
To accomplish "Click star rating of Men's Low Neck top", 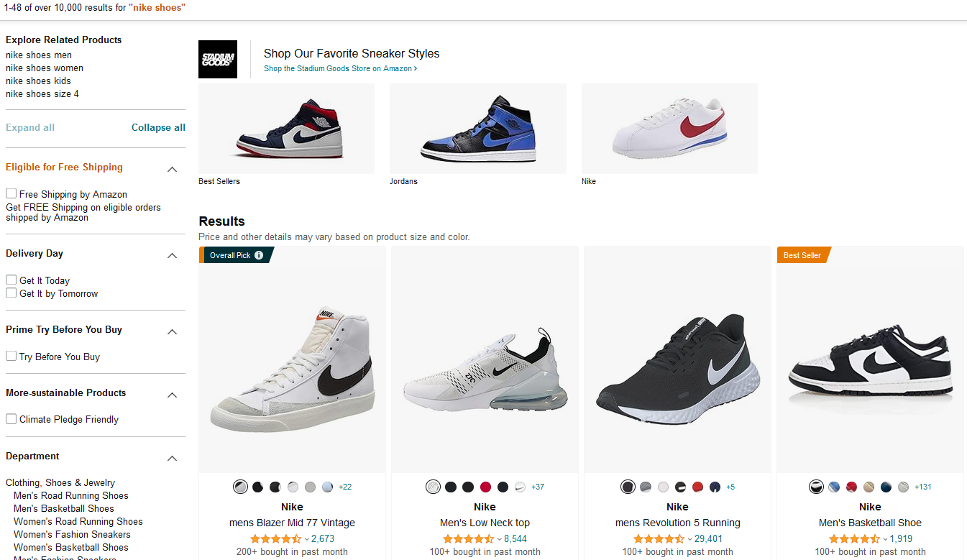I will coord(469,539).
